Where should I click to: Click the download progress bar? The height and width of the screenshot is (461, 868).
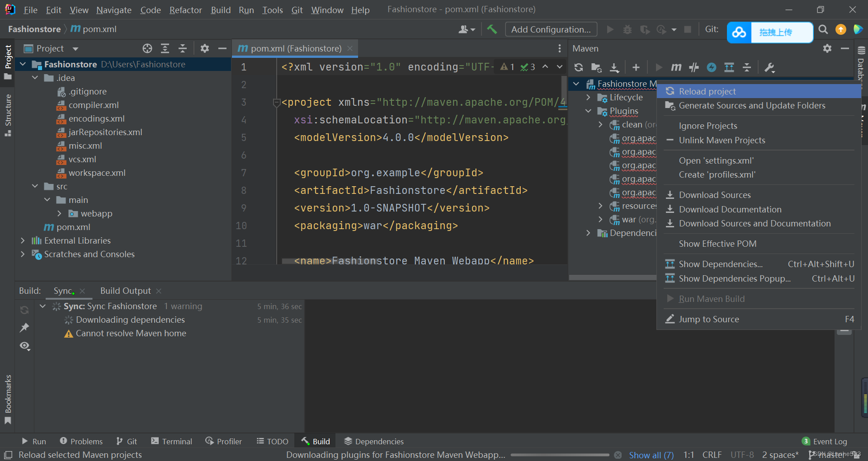pyautogui.click(x=560, y=455)
